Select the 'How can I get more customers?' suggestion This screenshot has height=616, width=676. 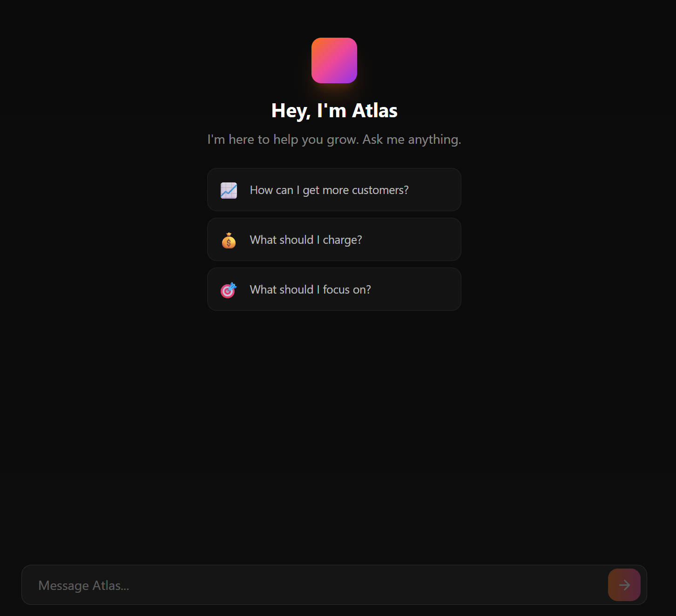pyautogui.click(x=334, y=190)
